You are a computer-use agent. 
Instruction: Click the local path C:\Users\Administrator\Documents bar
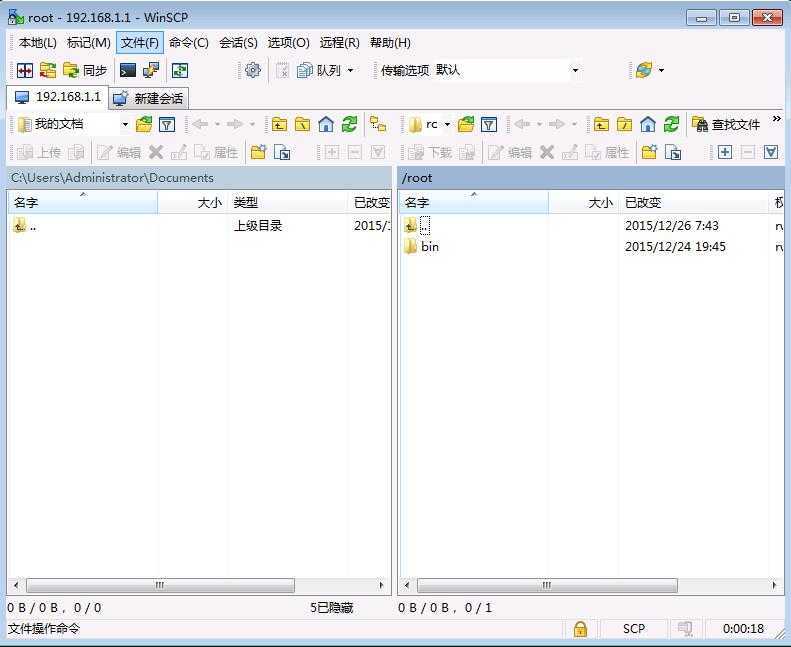199,178
